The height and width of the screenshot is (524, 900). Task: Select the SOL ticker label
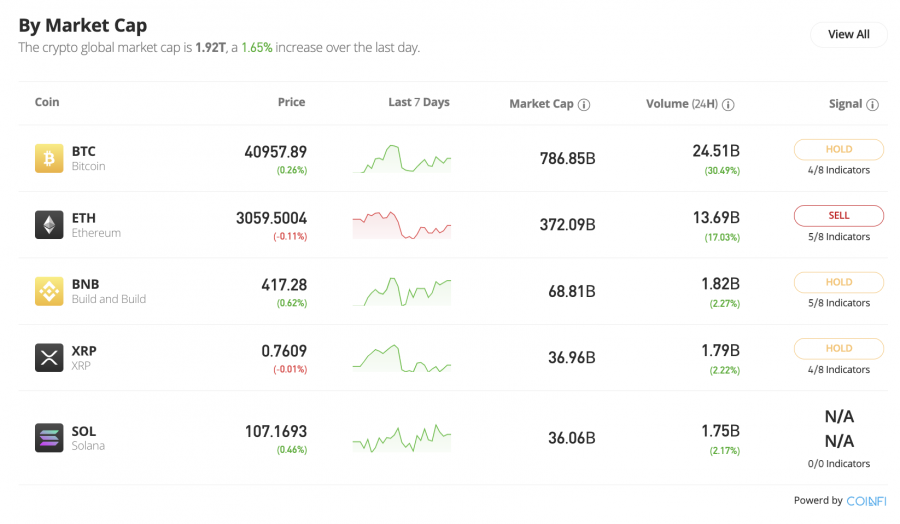coord(84,432)
